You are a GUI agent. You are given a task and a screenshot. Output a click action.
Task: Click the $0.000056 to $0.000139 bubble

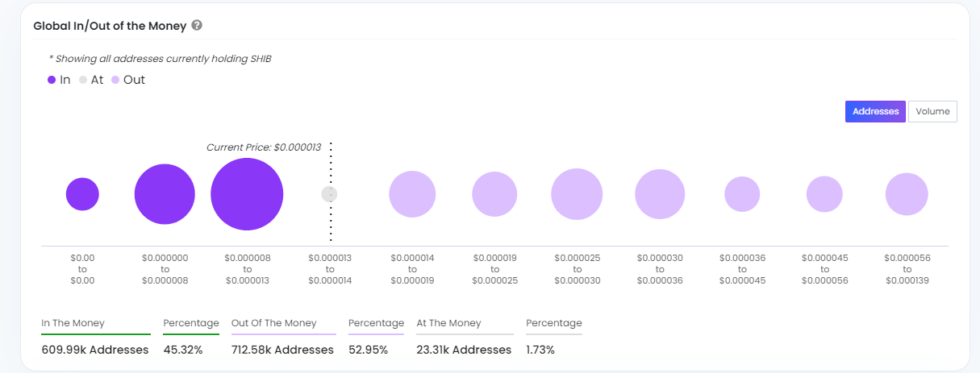[907, 194]
